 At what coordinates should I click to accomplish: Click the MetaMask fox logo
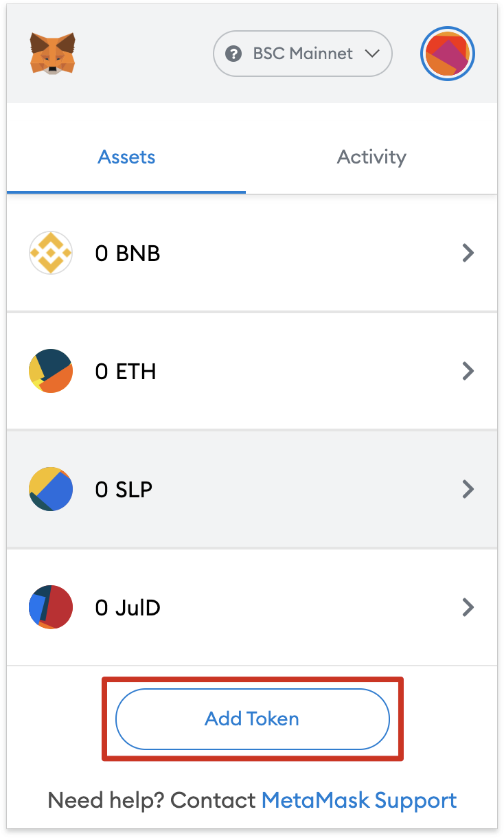(x=52, y=54)
